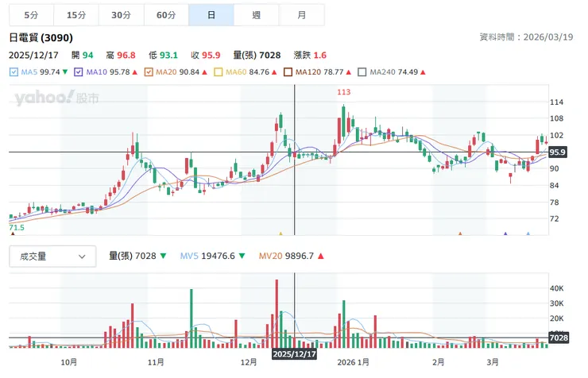The image size is (588, 378).
Task: Enable the MA60 moving average checkbox
Action: tap(219, 72)
